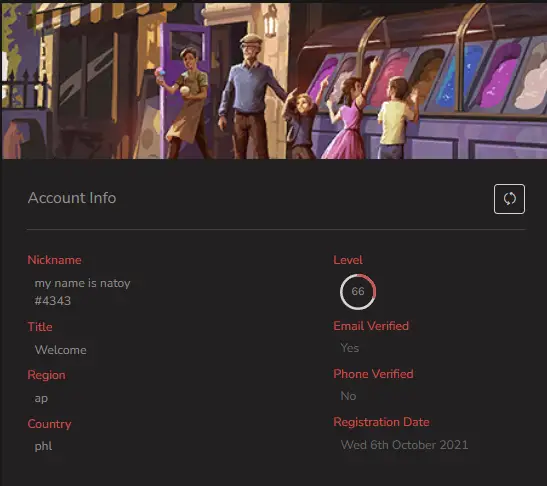
Task: Click the player card banner artwork
Action: [x=275, y=81]
